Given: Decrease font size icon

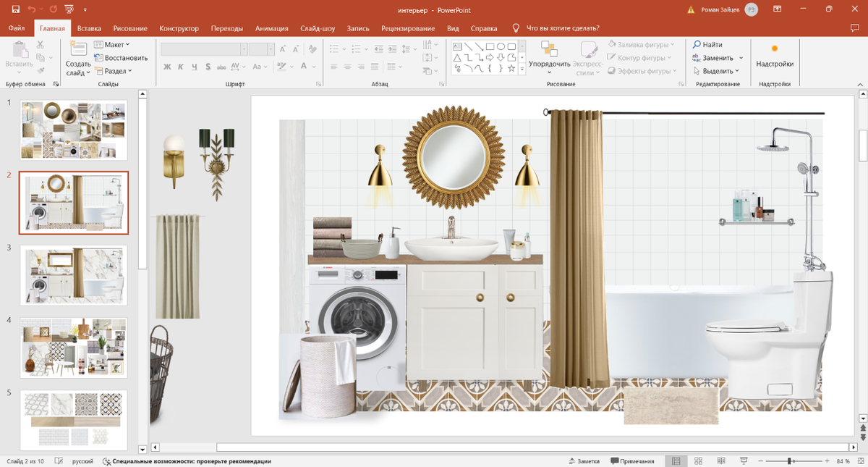Looking at the screenshot, I should [x=295, y=49].
